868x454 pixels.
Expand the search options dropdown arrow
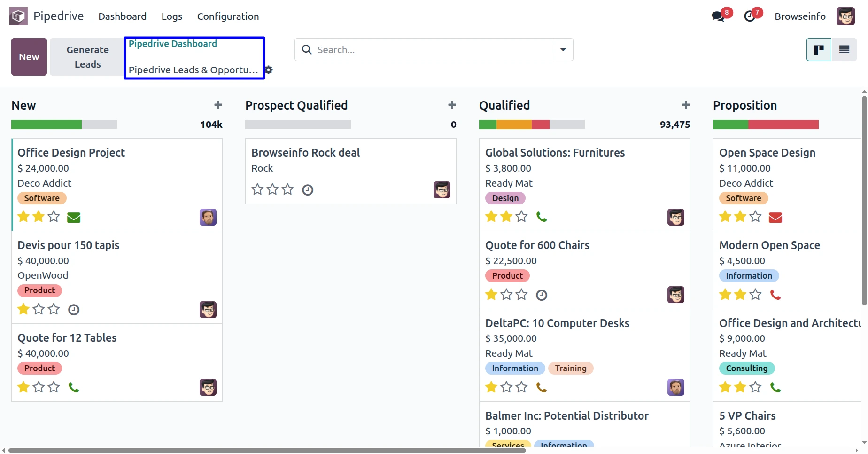point(563,50)
